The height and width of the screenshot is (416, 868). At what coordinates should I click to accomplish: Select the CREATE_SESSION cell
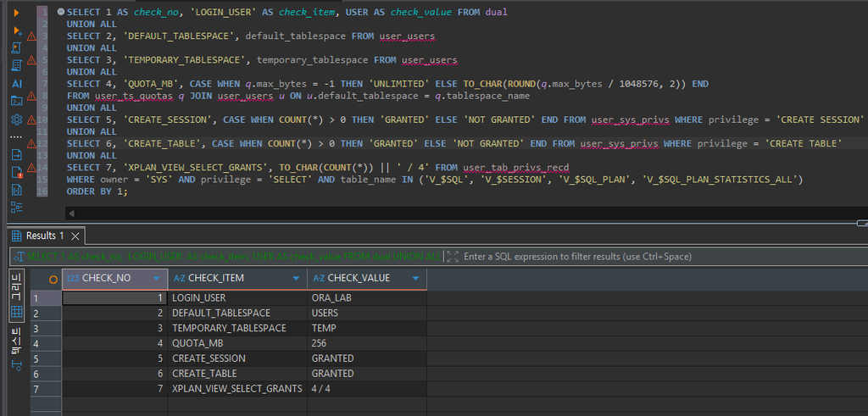click(237, 358)
